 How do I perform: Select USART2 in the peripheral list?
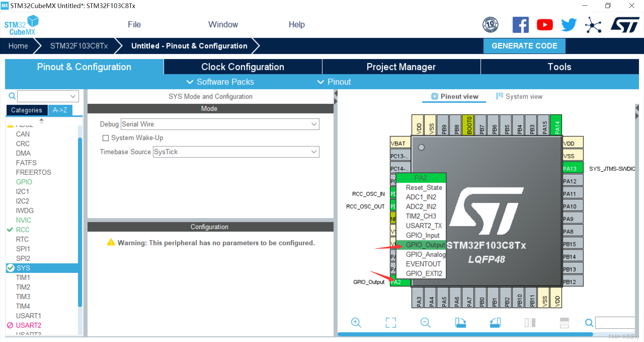click(x=29, y=325)
